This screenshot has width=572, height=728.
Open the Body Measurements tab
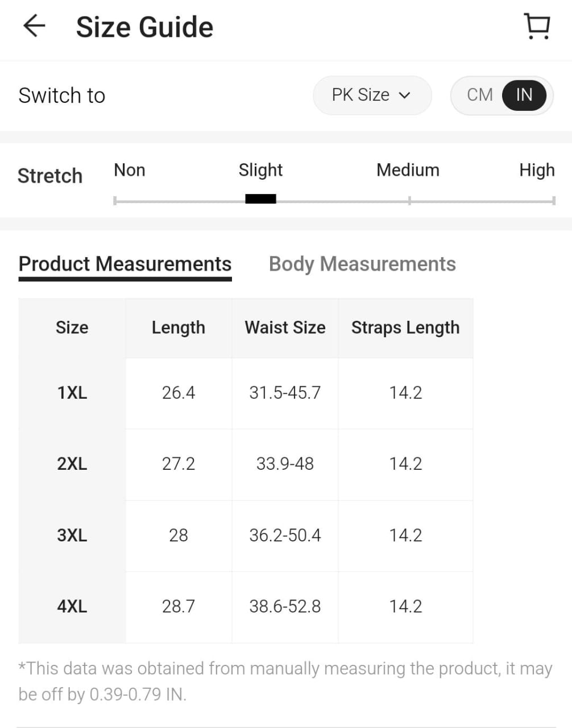[362, 264]
